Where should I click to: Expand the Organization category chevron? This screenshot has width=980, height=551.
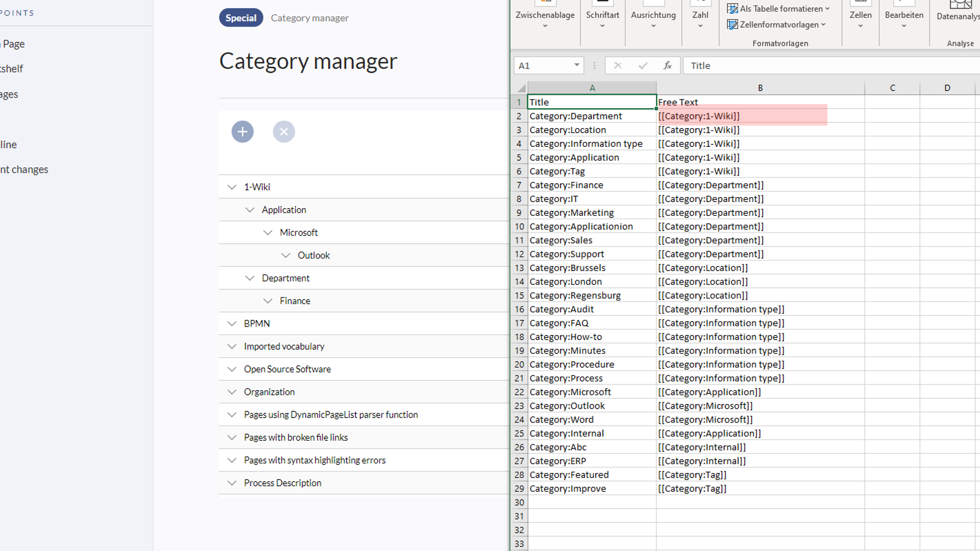(232, 392)
